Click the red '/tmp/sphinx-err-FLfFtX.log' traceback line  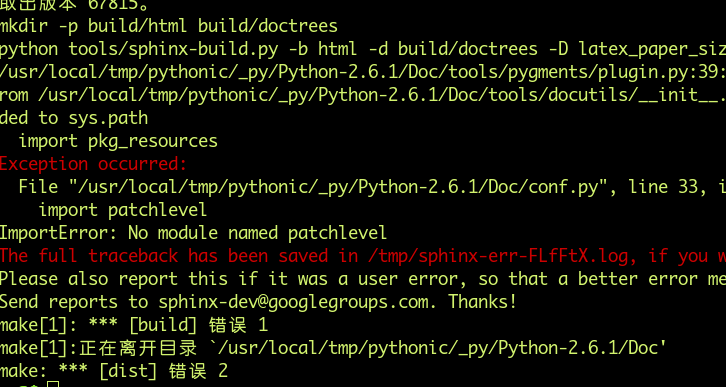point(363,256)
